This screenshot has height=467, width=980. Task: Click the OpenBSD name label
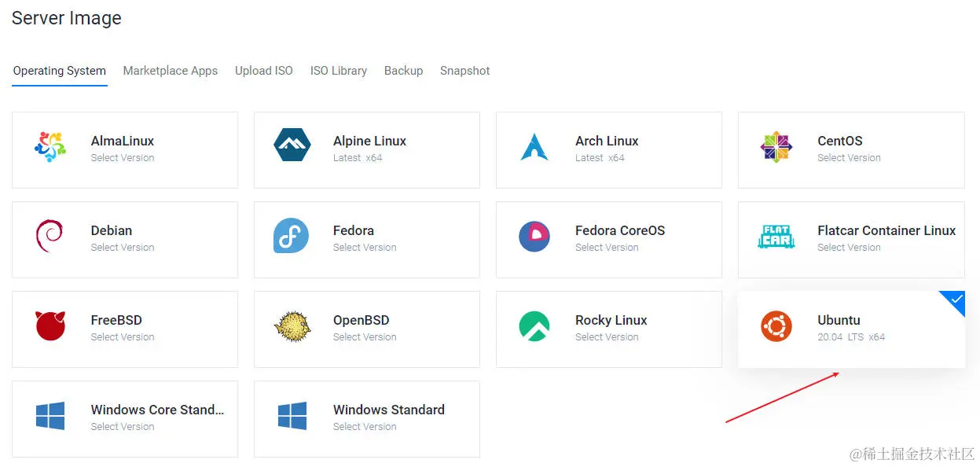pos(362,321)
